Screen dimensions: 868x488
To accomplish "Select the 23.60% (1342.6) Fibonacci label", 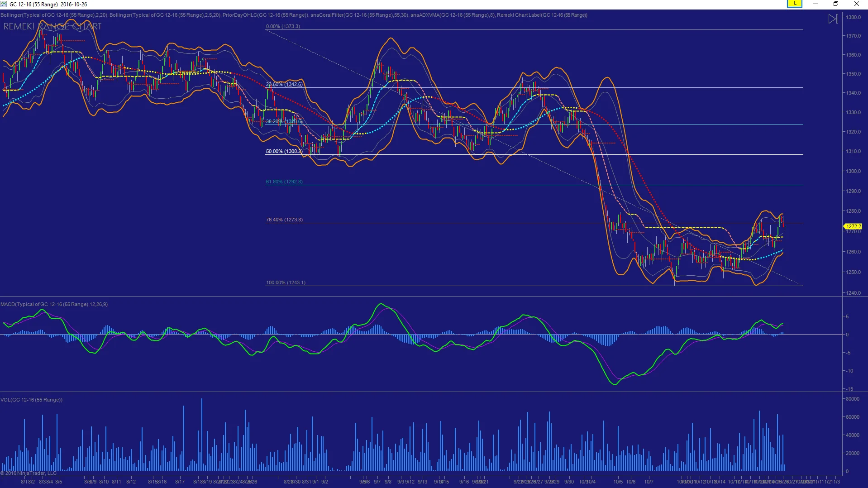I will tap(284, 84).
